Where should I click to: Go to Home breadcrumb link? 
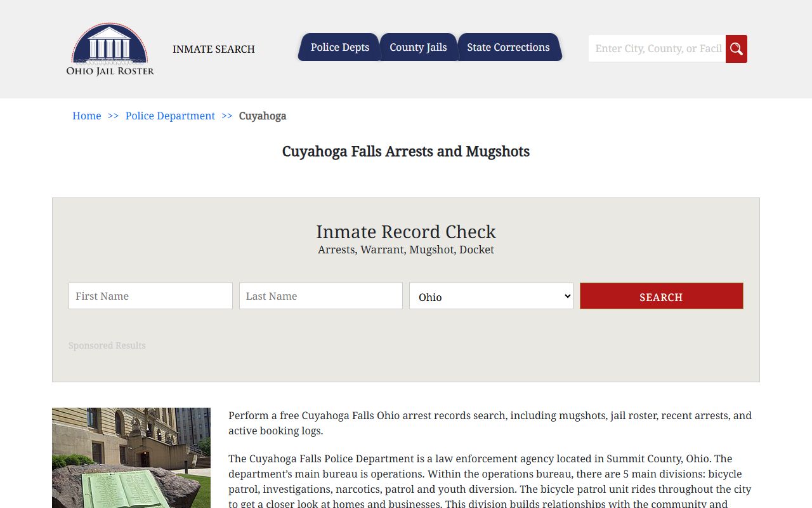pyautogui.click(x=87, y=116)
